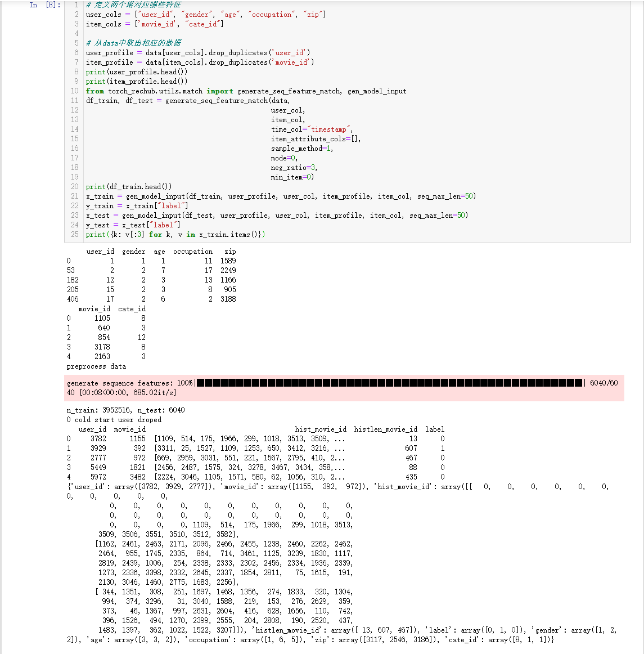The image size is (644, 654).
Task: Click the print(df_train.head()) line
Action: point(129,187)
